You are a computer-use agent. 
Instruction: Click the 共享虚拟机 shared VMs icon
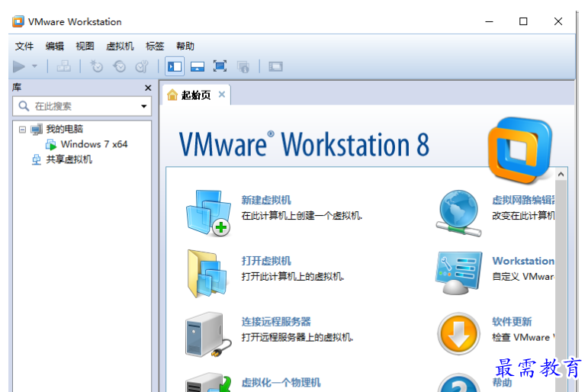pos(37,159)
